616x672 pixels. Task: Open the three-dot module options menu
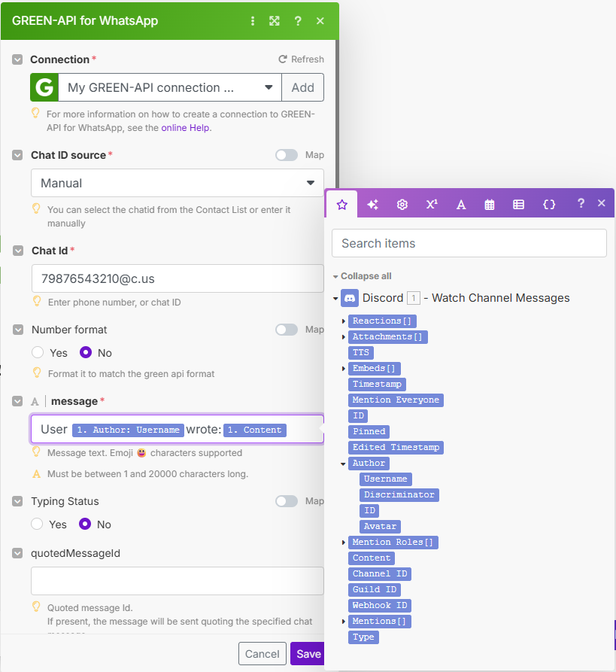(253, 21)
